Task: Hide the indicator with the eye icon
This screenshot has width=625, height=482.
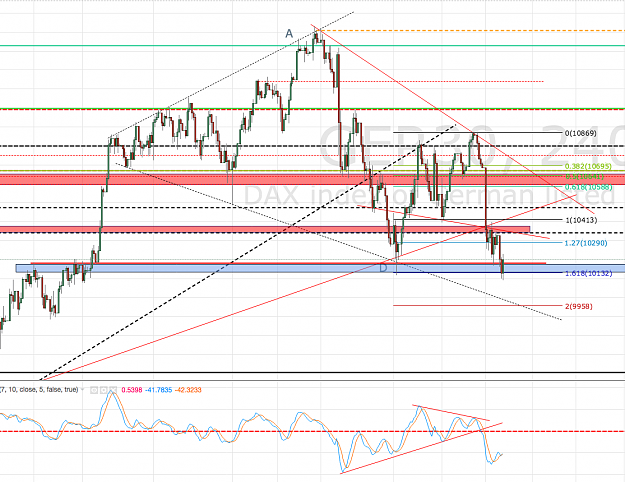Action: click(94, 390)
